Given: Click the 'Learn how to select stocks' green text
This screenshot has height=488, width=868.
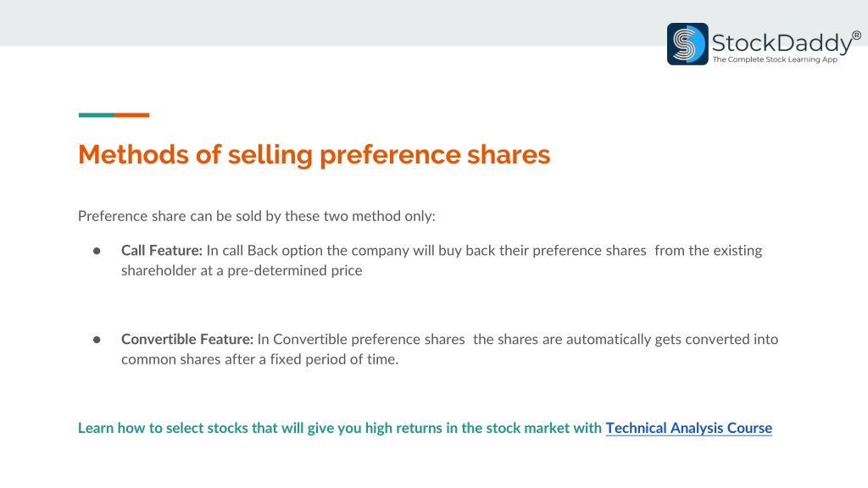Looking at the screenshot, I should 340,428.
